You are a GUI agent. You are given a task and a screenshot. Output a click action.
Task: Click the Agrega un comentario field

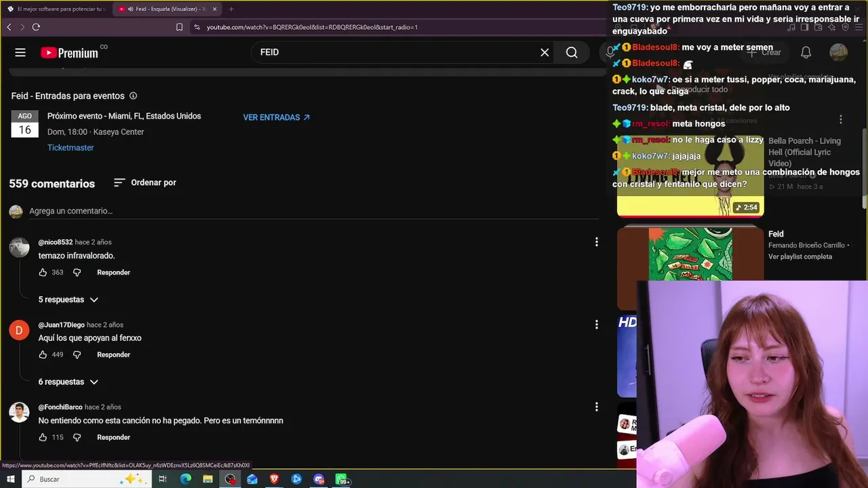coord(313,211)
